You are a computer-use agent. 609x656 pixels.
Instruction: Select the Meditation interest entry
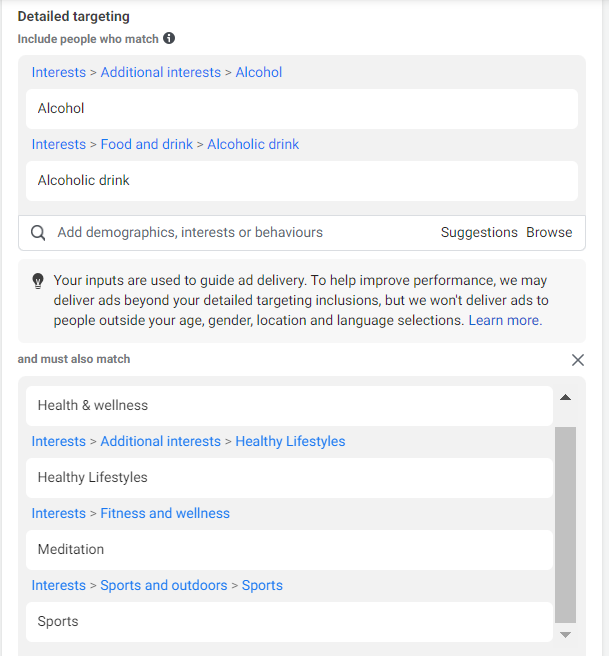click(x=289, y=550)
